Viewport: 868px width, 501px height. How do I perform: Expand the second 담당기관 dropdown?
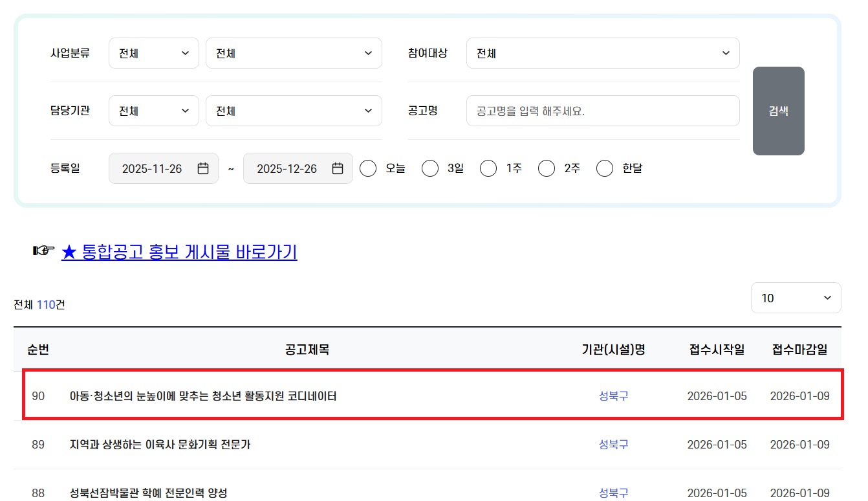(294, 111)
